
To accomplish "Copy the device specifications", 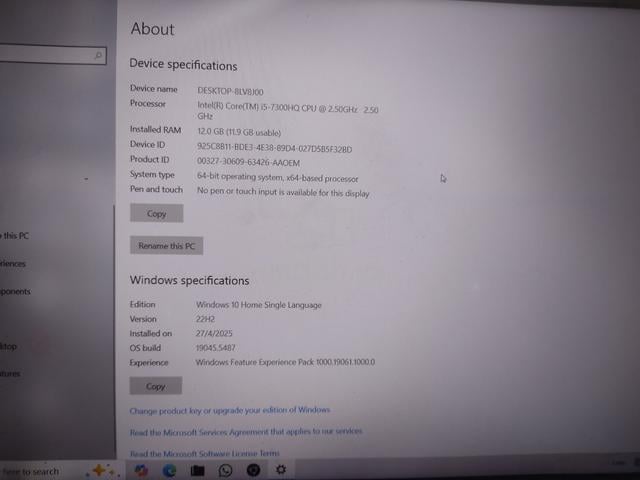I will (156, 213).
